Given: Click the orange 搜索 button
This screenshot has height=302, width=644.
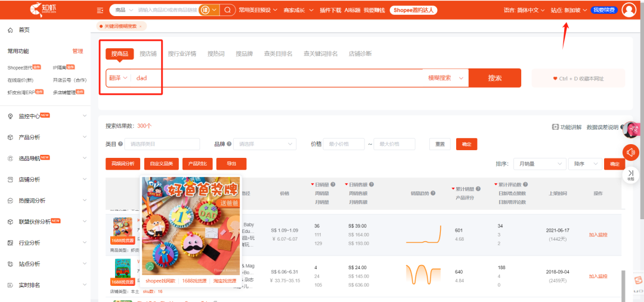Looking at the screenshot, I should (x=495, y=78).
